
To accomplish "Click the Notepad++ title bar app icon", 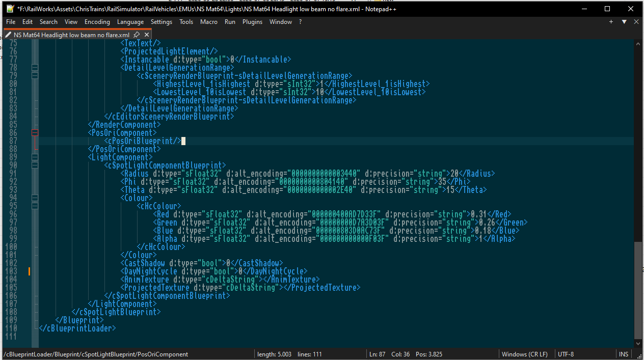I will coord(10,9).
